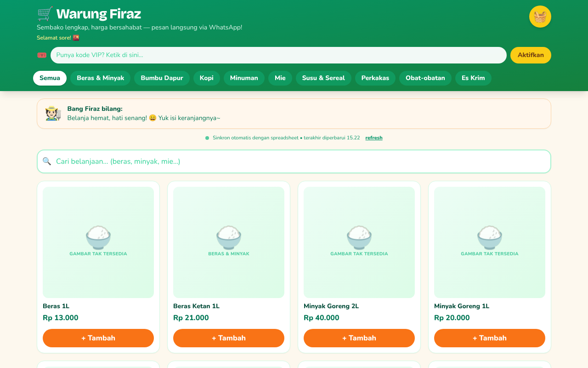Screen dimensions: 588x368
Task: Click the Rp 40.000 price
Action: tap(322, 318)
